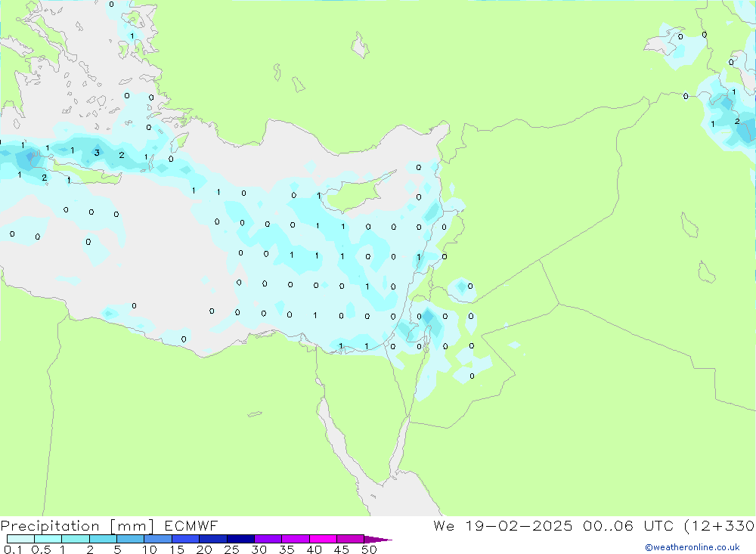
Task: Click the '(12+330' forecast run text
Action: pyautogui.click(x=720, y=526)
